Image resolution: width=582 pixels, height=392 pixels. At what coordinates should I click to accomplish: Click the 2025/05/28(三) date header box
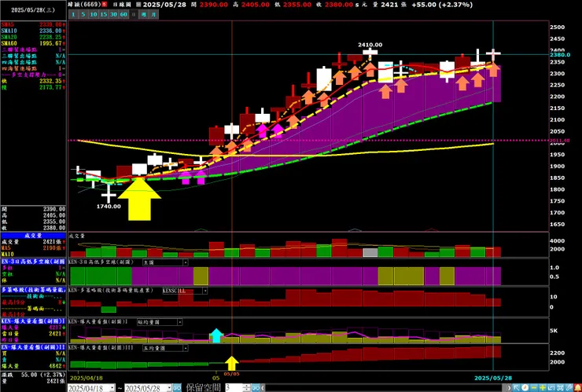pyautogui.click(x=33, y=10)
